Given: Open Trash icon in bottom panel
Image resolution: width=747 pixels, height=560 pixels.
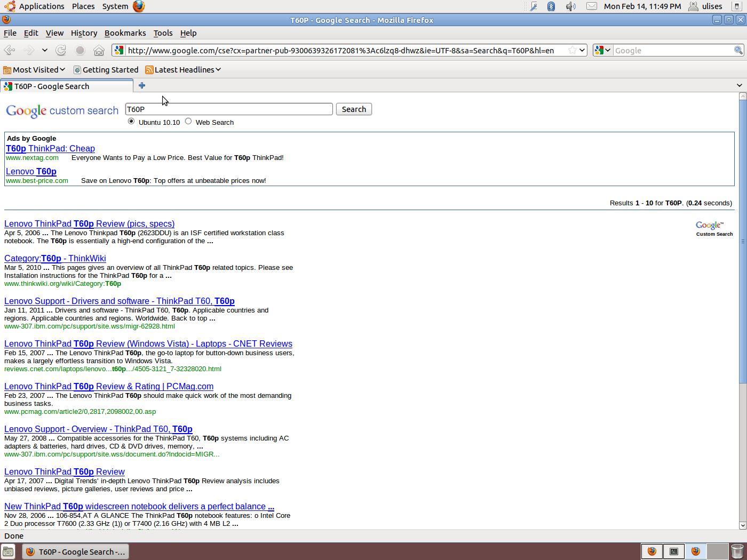Looking at the screenshot, I should pyautogui.click(x=737, y=551).
